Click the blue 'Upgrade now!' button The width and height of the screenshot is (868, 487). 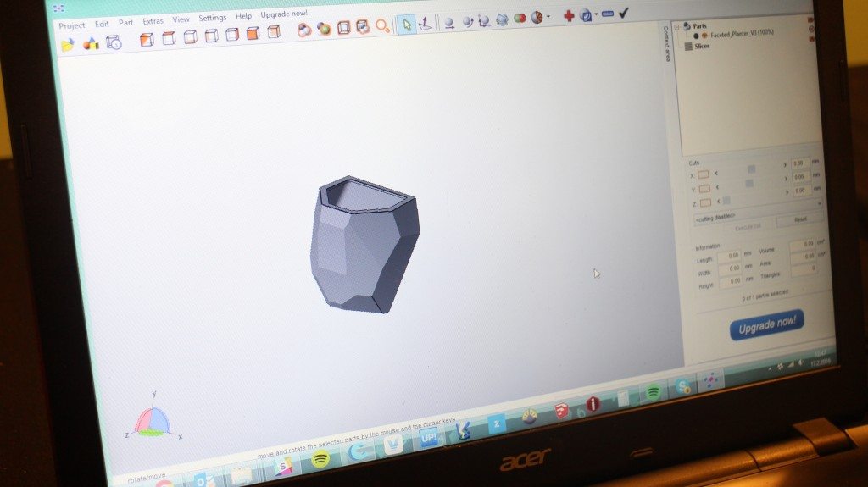click(766, 325)
